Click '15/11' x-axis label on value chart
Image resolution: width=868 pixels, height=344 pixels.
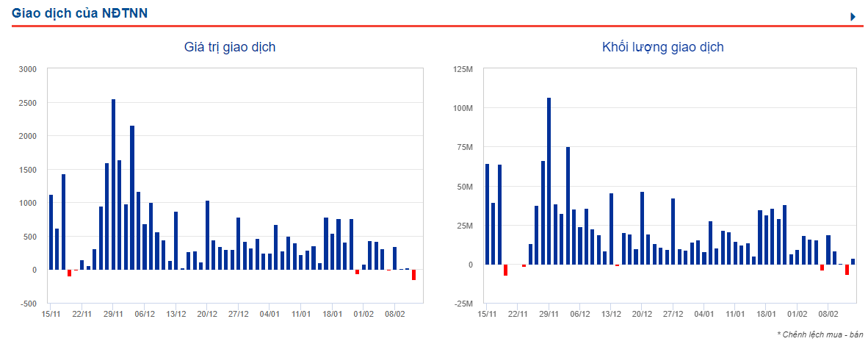click(x=50, y=314)
